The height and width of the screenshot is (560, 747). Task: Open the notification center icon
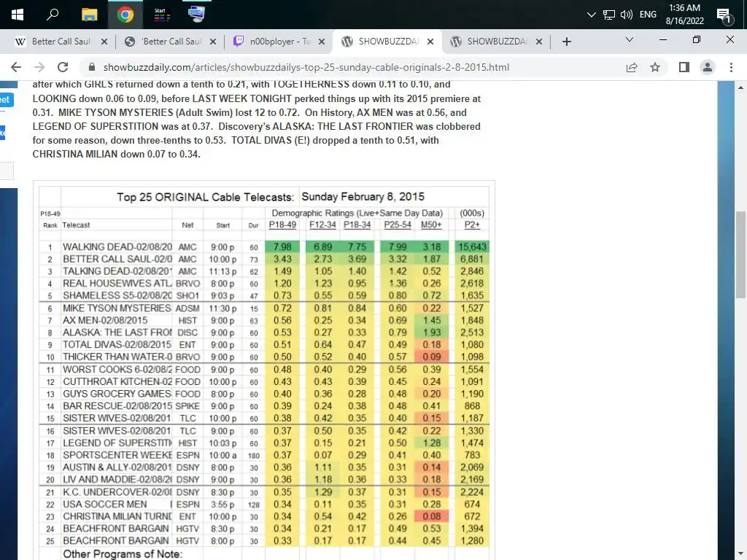[724, 15]
